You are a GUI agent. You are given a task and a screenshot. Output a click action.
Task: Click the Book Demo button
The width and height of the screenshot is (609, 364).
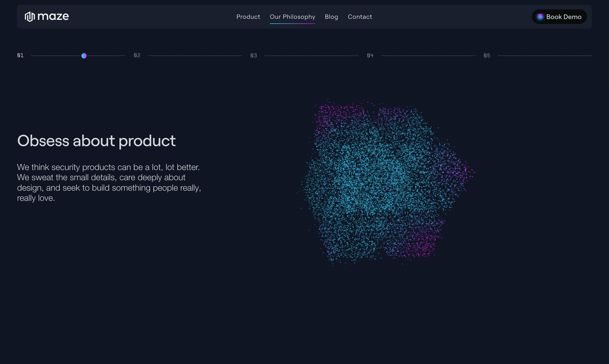click(559, 17)
